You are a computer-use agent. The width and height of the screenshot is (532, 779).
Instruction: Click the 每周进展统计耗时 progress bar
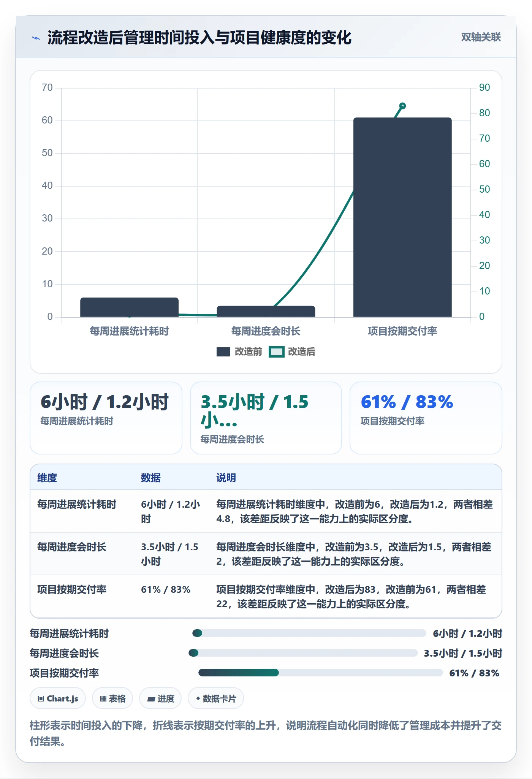pos(309,633)
